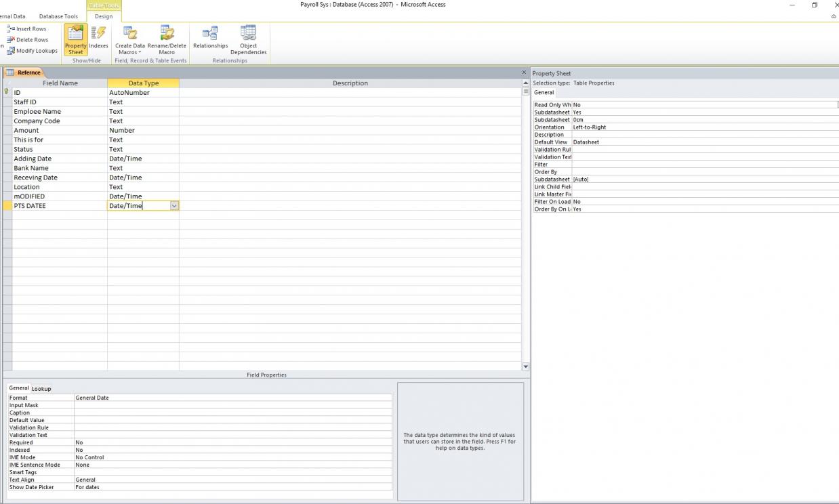Click the Default Value property field
This screenshot has width=839, height=504.
tap(232, 420)
